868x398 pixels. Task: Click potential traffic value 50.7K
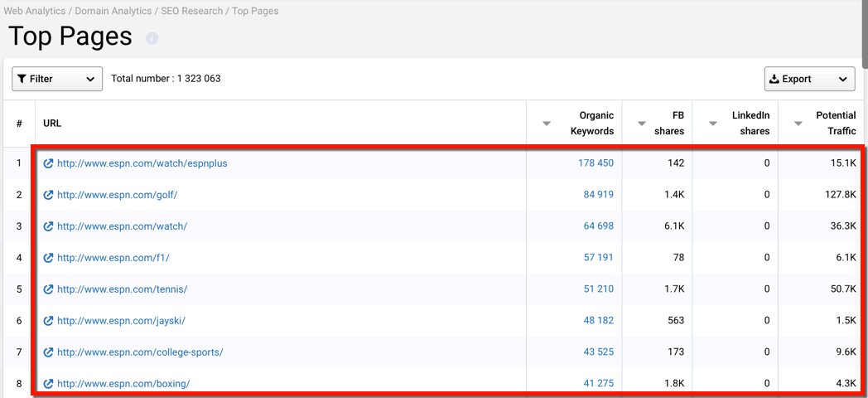[x=843, y=289]
